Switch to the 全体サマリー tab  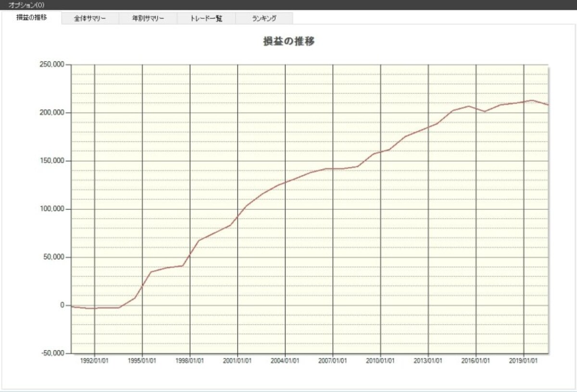pos(90,19)
